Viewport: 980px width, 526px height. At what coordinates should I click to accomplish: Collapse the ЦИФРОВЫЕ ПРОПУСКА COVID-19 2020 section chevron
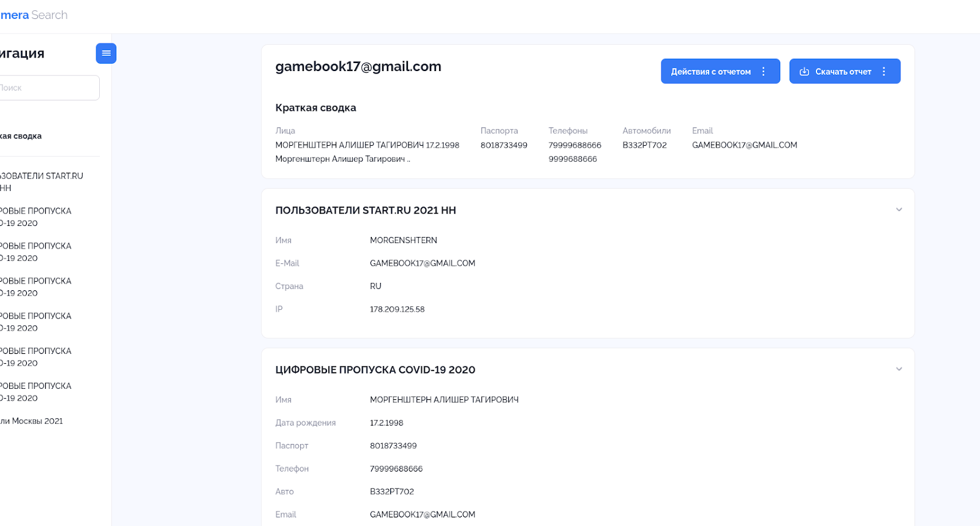[x=899, y=369]
